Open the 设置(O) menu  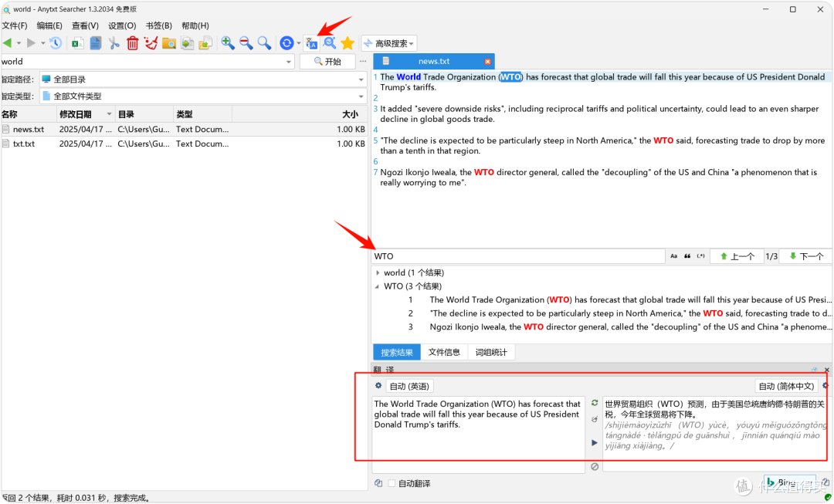point(122,25)
